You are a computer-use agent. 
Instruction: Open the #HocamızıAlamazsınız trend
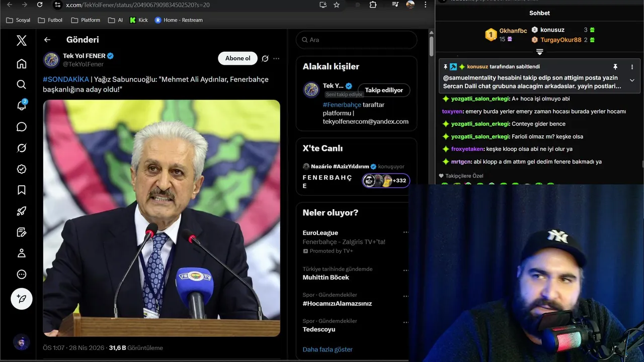click(x=352, y=299)
